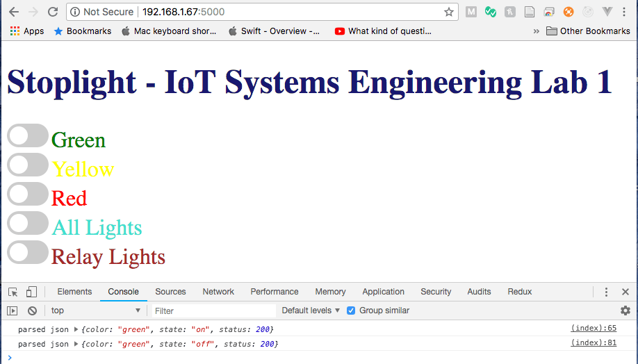This screenshot has width=638, height=364.
Task: Open the Swift - Overview bookmark
Action: (x=275, y=31)
